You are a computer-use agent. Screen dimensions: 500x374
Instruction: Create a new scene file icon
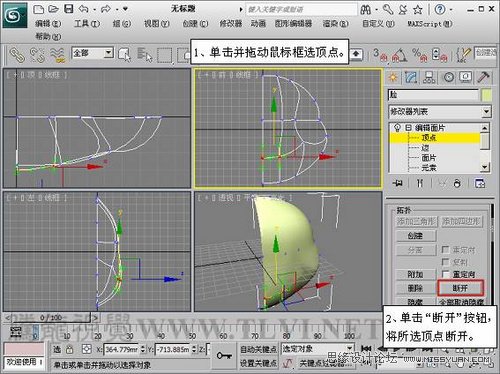click(x=39, y=9)
